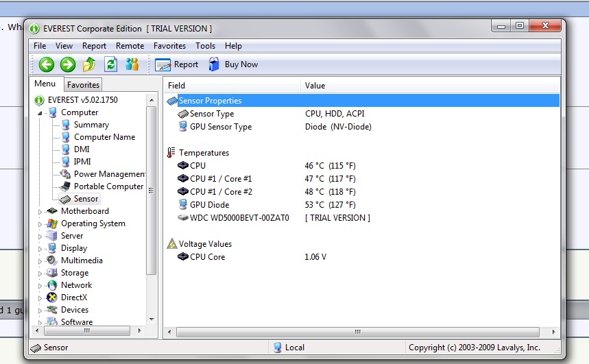589x364 pixels.
Task: Select the CPU Core voltage row
Action: 362,257
